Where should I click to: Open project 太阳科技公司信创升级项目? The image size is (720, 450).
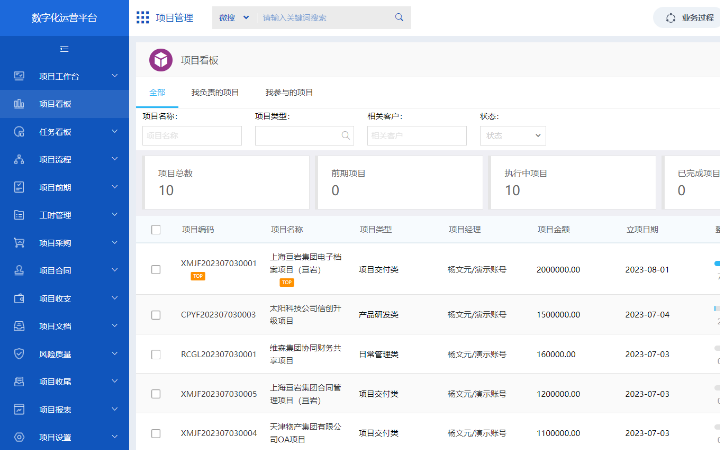tap(305, 315)
